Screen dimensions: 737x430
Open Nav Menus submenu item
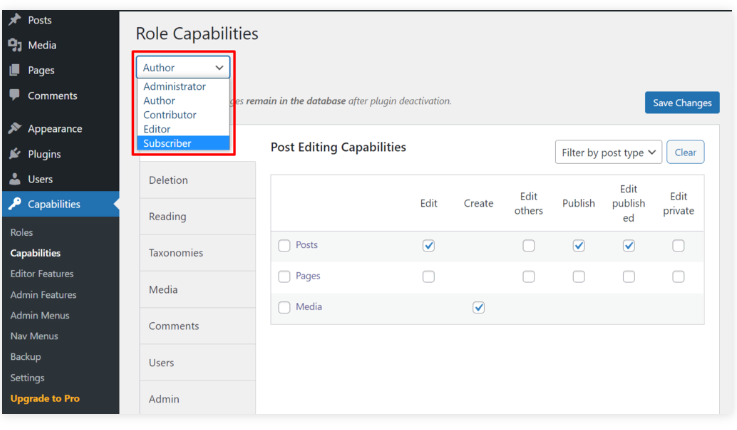tap(34, 336)
